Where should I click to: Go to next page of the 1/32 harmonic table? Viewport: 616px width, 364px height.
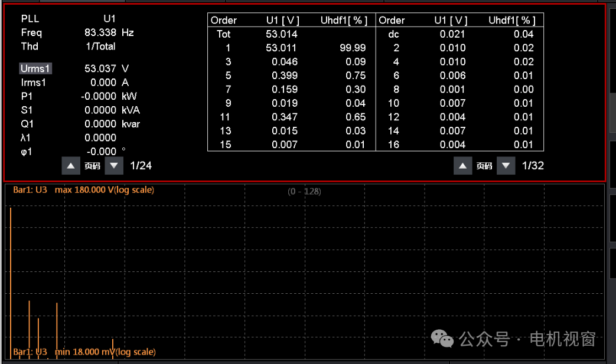point(506,166)
